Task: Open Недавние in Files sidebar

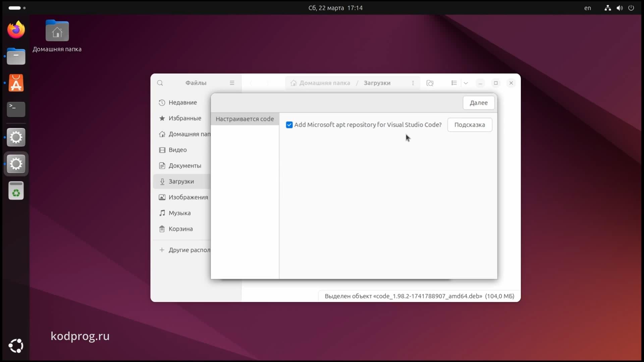Action: tap(181, 102)
